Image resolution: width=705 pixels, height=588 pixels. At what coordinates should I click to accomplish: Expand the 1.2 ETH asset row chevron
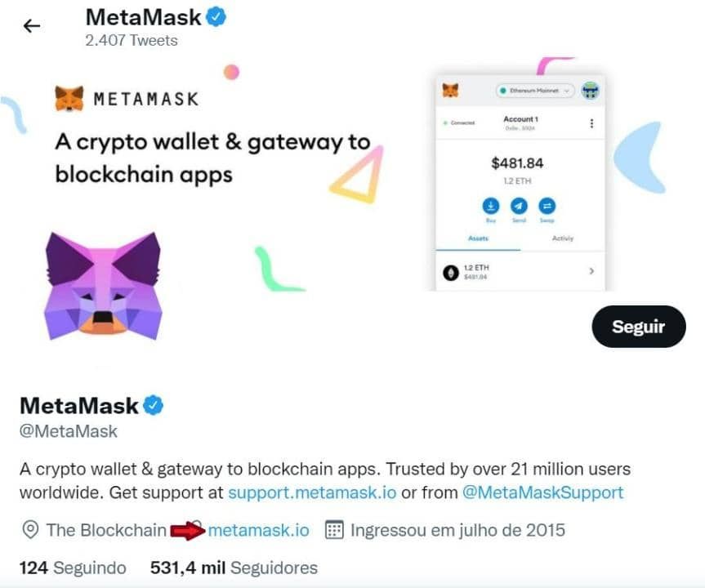(x=593, y=271)
